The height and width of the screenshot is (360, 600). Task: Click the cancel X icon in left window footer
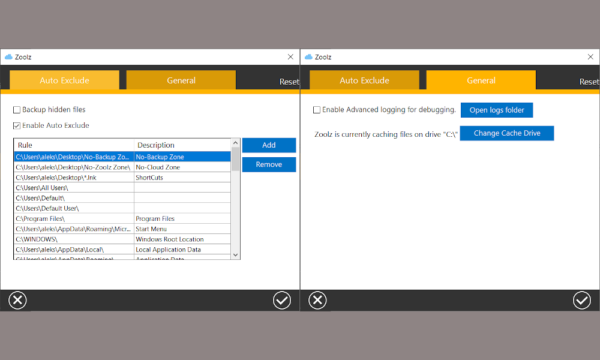click(18, 300)
